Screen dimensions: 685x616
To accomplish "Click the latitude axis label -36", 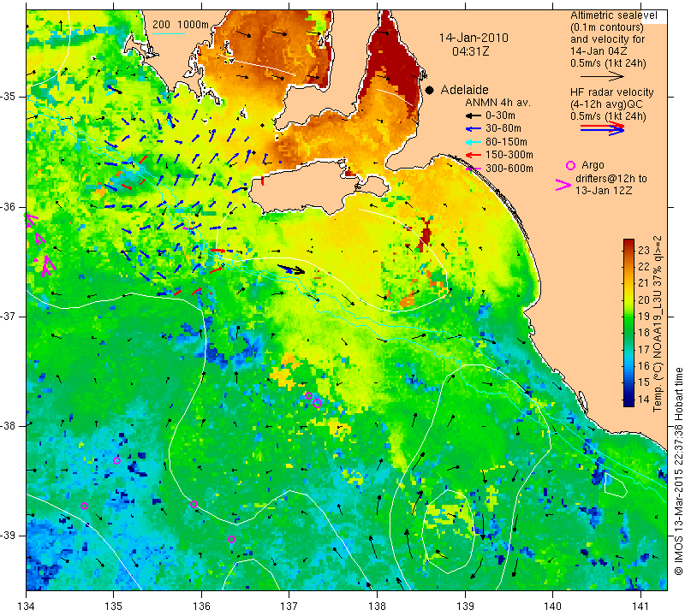I will [x=9, y=206].
